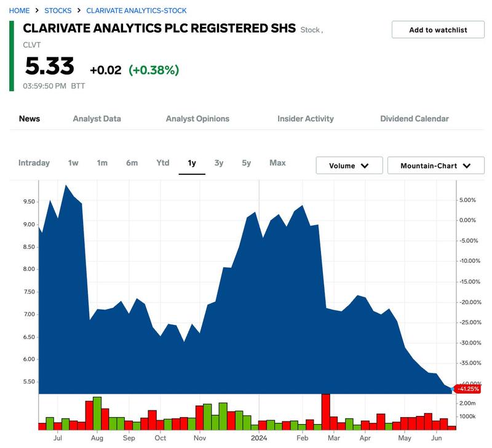492x448 pixels.
Task: Open the CLARIVATE ANALYTICS-STOCK breadcrumb link
Action: (x=136, y=10)
